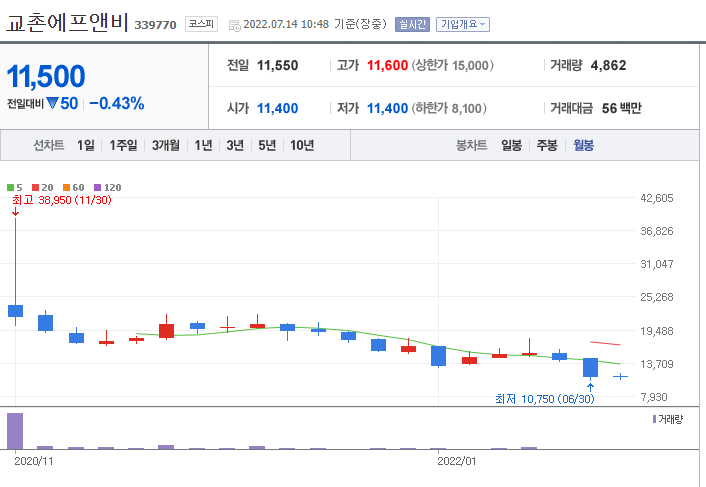Click the 2022/01 date axis label
706x487 pixels.
pyautogui.click(x=457, y=461)
